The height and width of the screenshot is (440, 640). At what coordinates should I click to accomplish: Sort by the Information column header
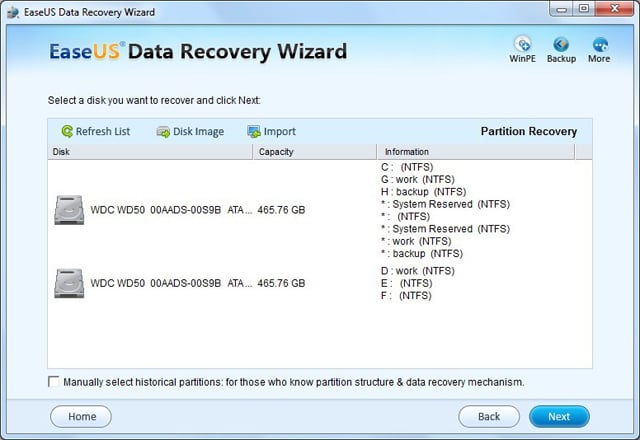coord(476,152)
